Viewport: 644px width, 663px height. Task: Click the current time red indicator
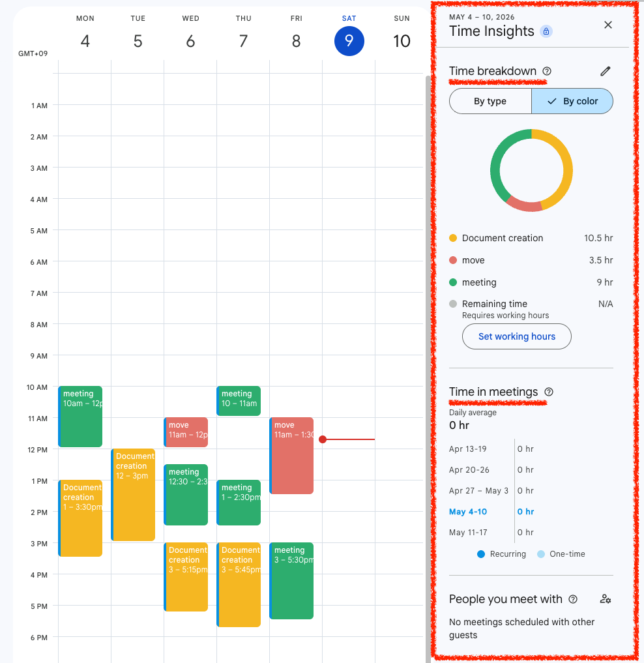click(347, 439)
